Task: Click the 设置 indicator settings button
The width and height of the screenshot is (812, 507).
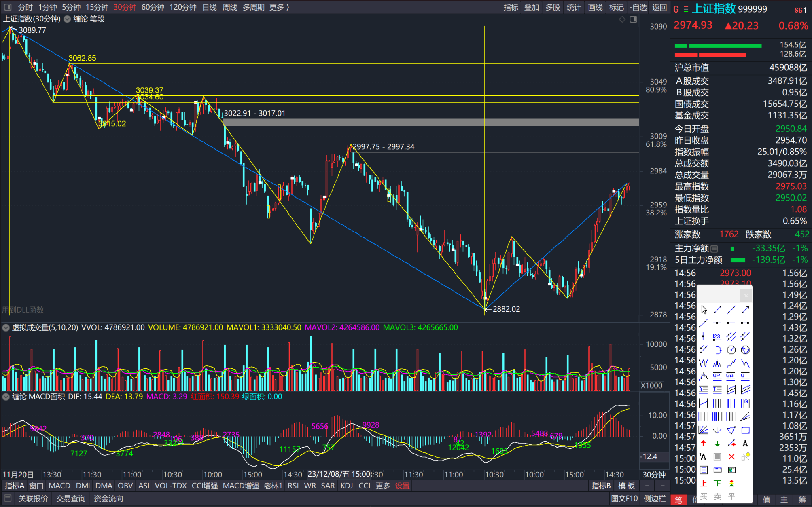Action: [402, 486]
